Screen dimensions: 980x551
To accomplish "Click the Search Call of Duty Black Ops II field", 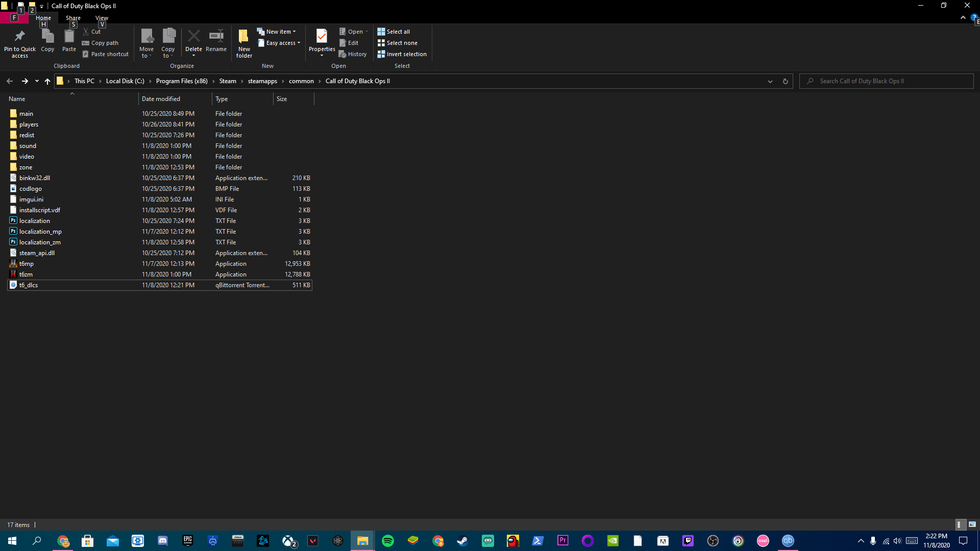I will 887,81.
